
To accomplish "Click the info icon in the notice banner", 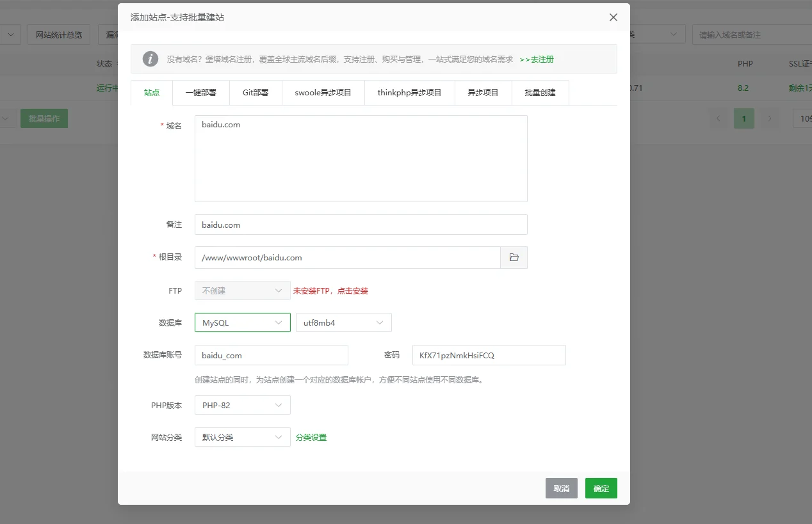I will click(150, 59).
